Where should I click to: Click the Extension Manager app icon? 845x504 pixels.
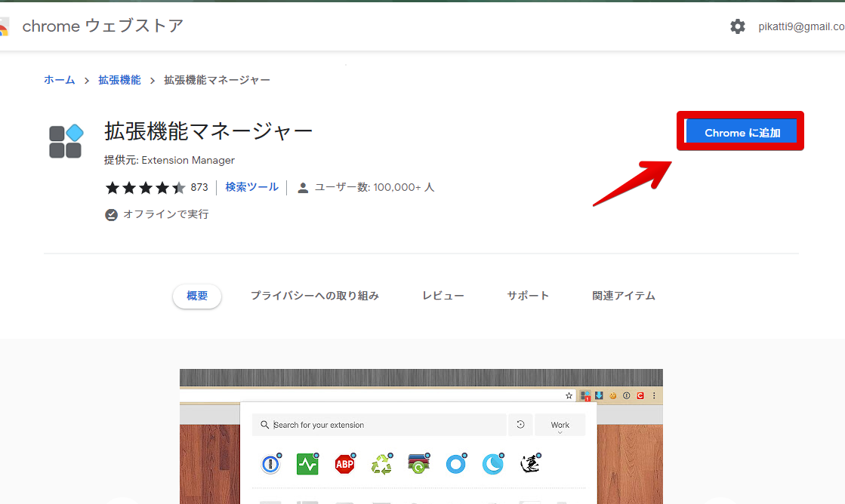tap(66, 141)
